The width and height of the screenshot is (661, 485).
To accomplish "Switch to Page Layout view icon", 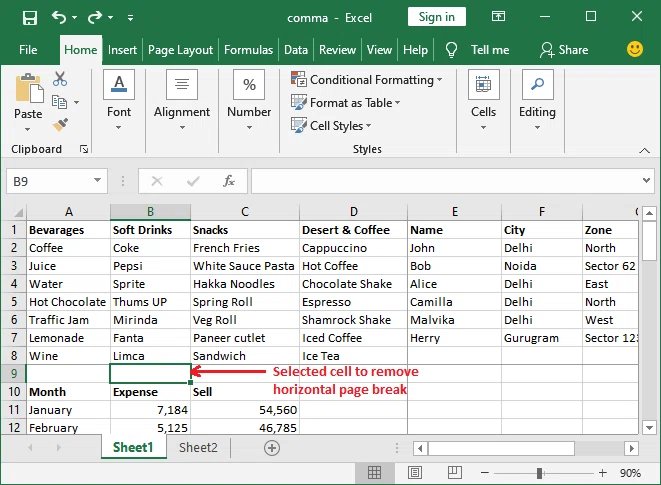I will (x=415, y=473).
